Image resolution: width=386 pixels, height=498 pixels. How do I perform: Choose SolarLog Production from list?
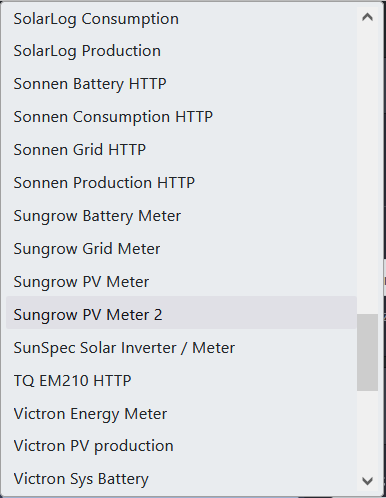(x=181, y=51)
